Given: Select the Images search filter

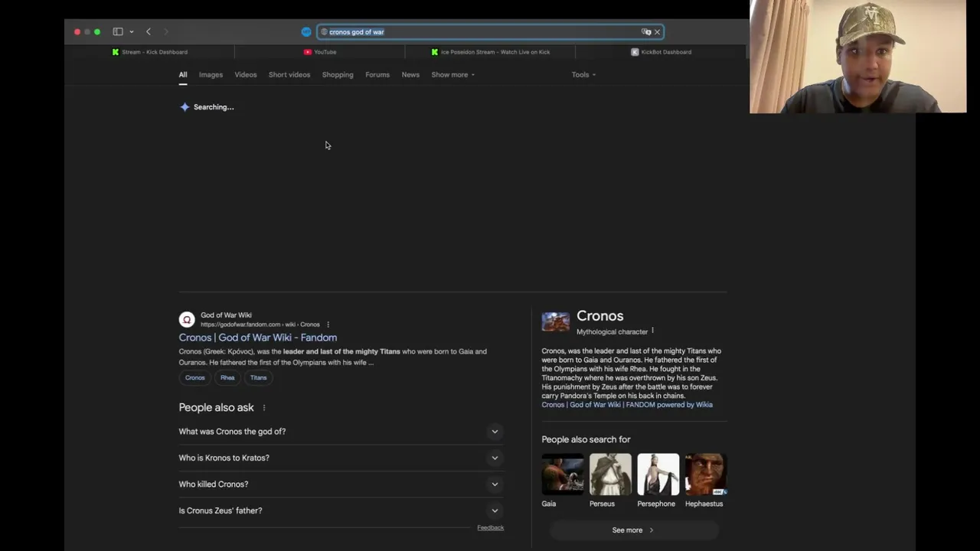Looking at the screenshot, I should click(211, 75).
